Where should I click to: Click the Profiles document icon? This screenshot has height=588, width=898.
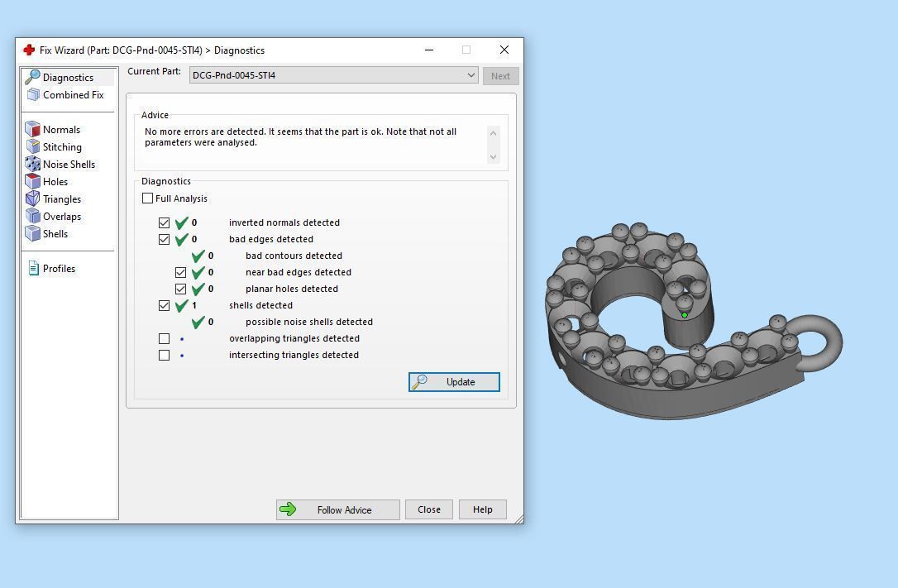coord(34,268)
